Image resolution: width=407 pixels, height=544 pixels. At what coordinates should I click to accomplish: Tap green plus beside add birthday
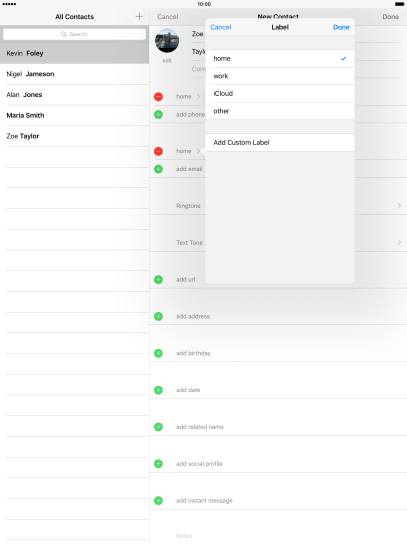coord(158,353)
